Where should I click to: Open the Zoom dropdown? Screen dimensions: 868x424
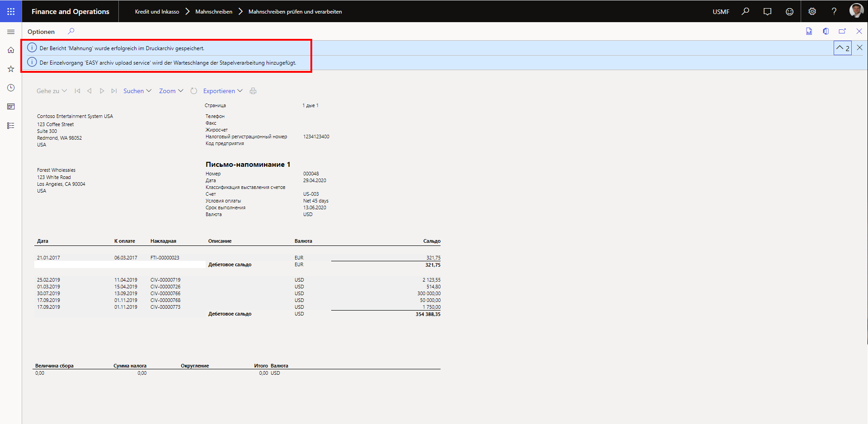tap(171, 91)
